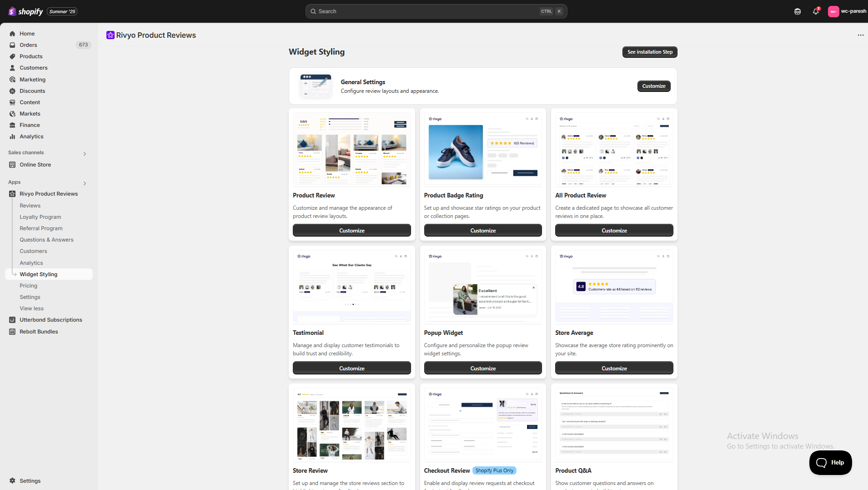
Task: Click the Store Review preview thumbnail
Action: [351, 424]
